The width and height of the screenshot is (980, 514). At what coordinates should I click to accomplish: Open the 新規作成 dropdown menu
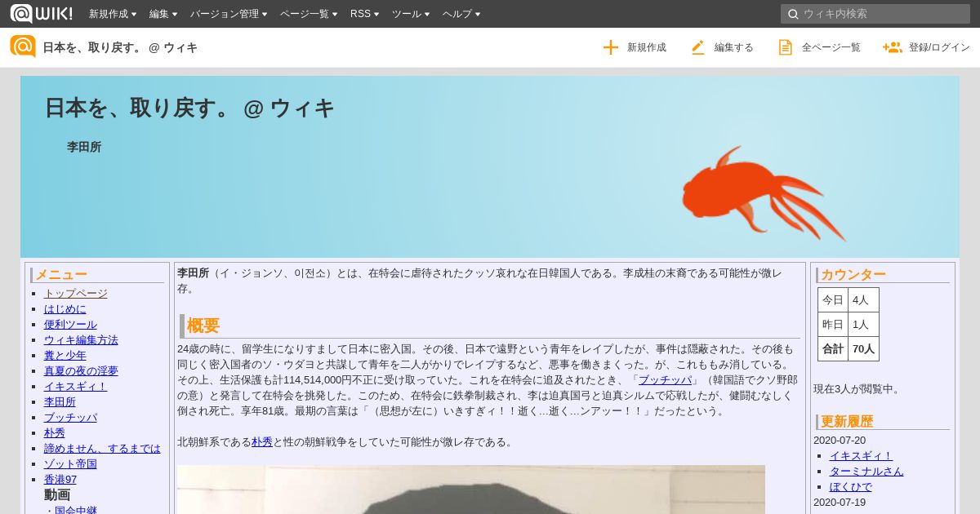point(113,14)
